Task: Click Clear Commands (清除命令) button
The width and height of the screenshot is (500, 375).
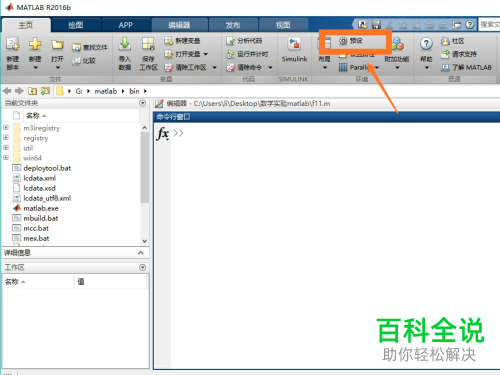Action: click(244, 67)
